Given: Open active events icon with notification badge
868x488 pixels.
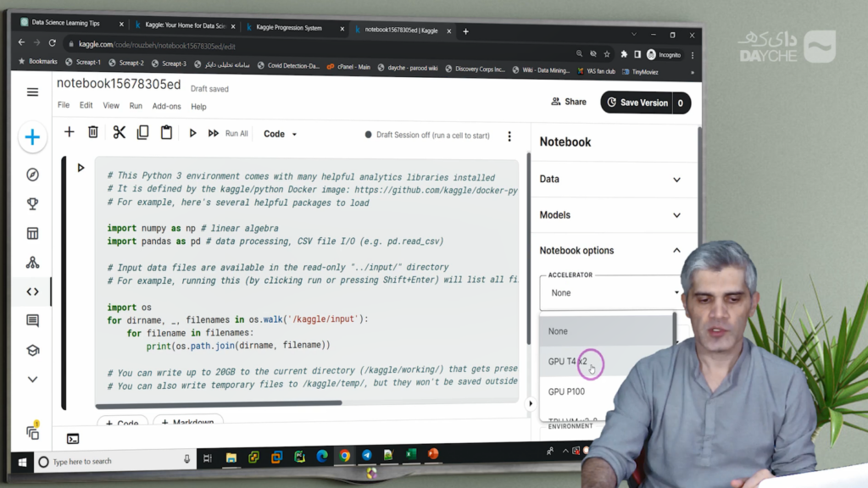Looking at the screenshot, I should pos(33,431).
